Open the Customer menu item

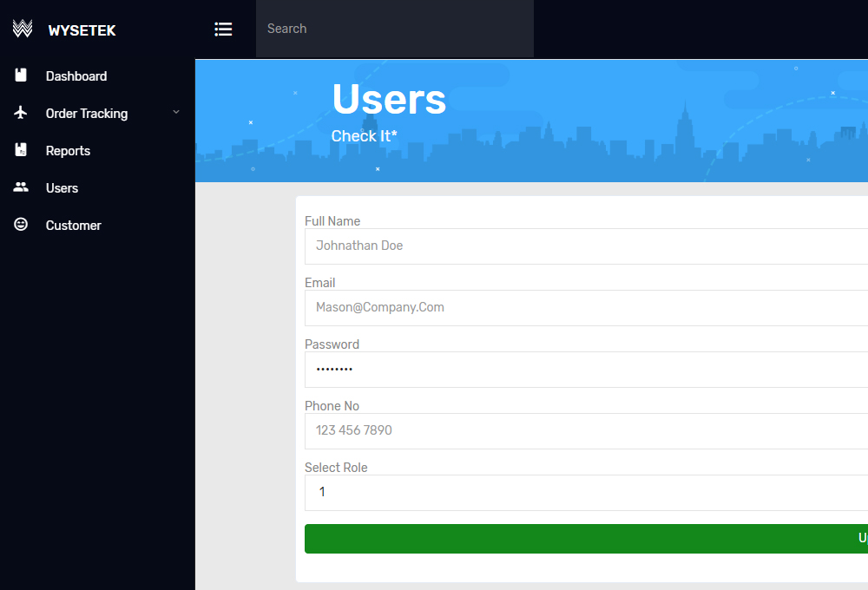pyautogui.click(x=74, y=226)
